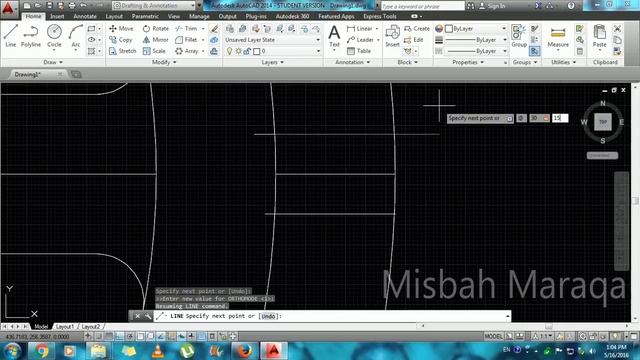Click the Create block tool
This screenshot has width=640, height=360.
pos(417,29)
